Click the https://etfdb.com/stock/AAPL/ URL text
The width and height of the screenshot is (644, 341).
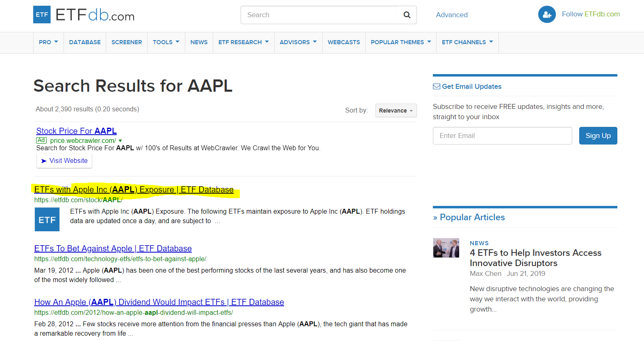coord(78,200)
